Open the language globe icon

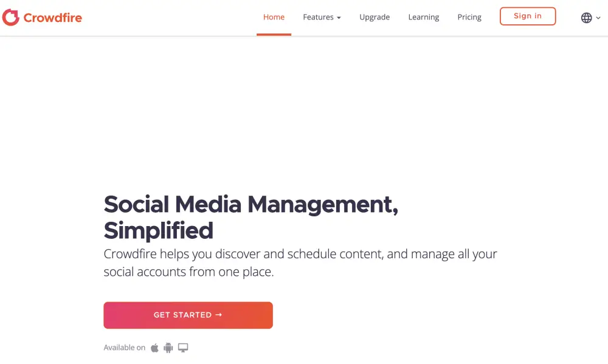(x=586, y=18)
